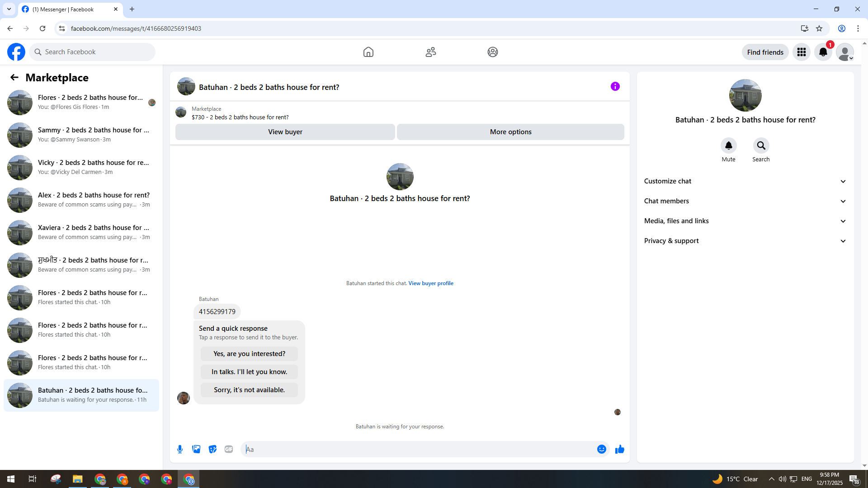Open the View buyer profile link

[430, 283]
